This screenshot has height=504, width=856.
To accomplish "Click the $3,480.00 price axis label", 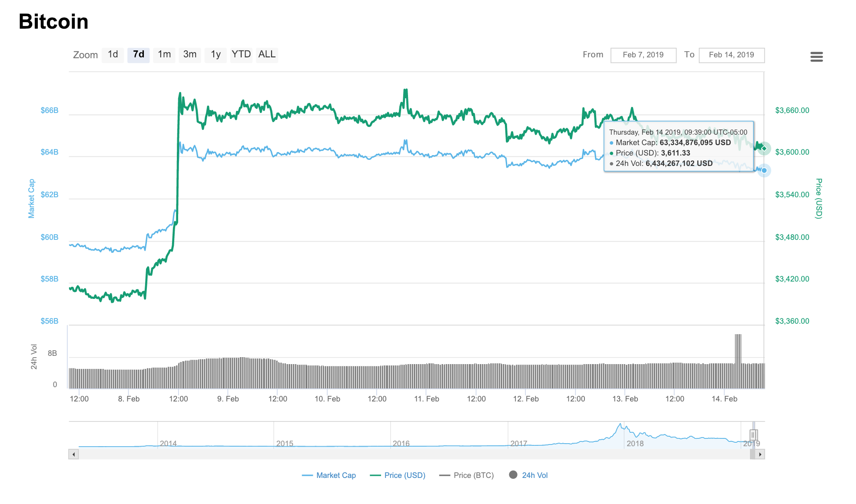I will coord(792,237).
